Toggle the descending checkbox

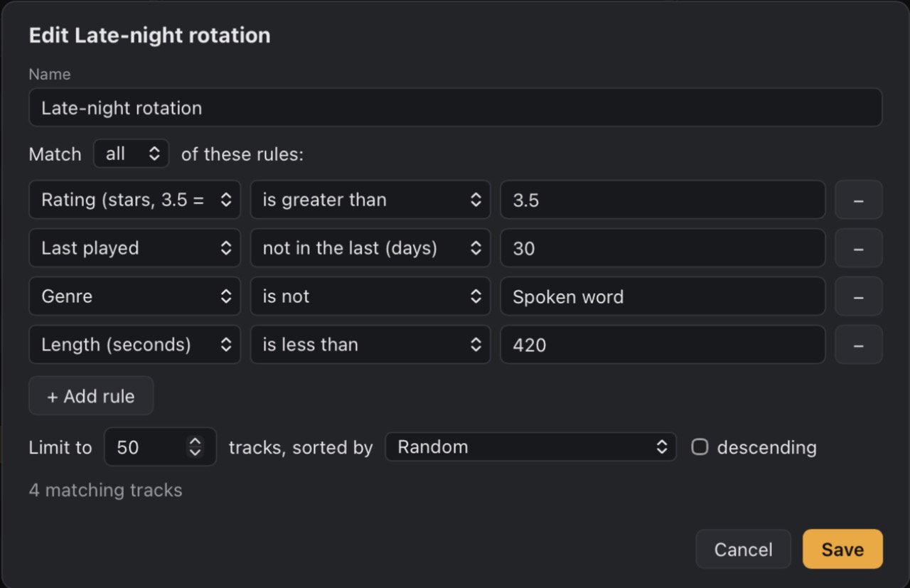[x=700, y=447]
